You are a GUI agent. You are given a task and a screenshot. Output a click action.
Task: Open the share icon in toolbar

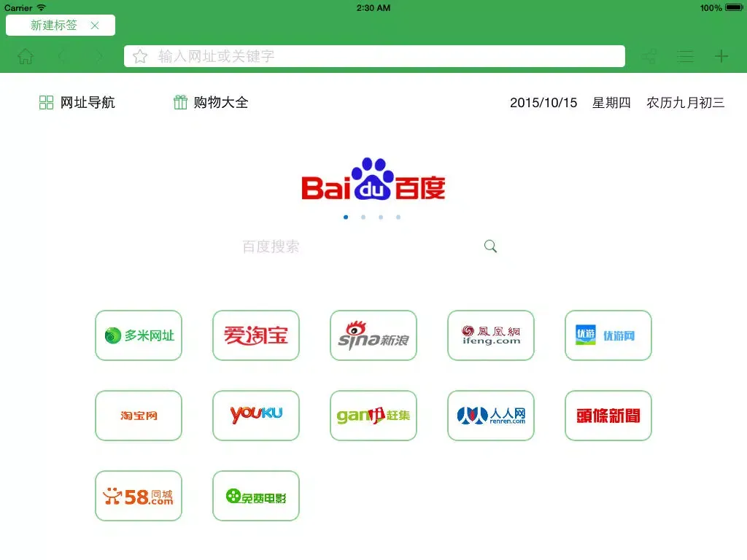(x=649, y=56)
